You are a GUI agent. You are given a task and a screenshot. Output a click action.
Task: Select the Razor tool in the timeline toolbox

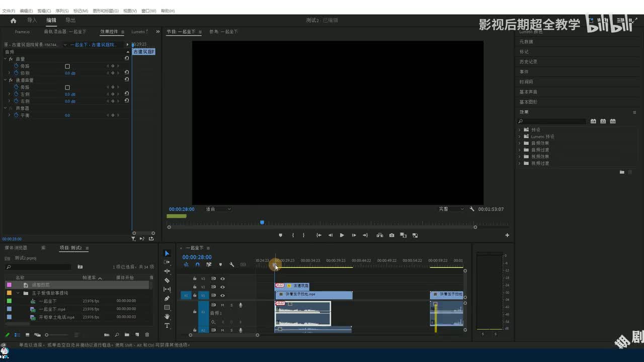coord(167,281)
